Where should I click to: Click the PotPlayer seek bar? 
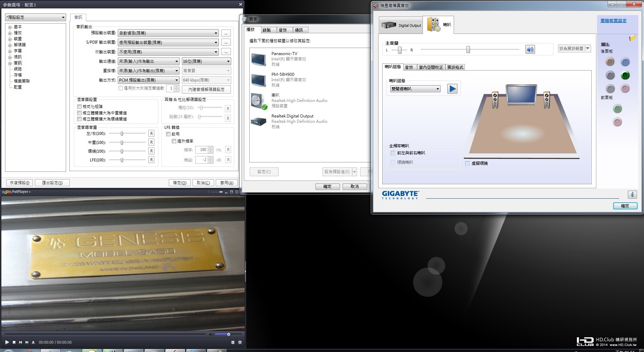pos(105,334)
